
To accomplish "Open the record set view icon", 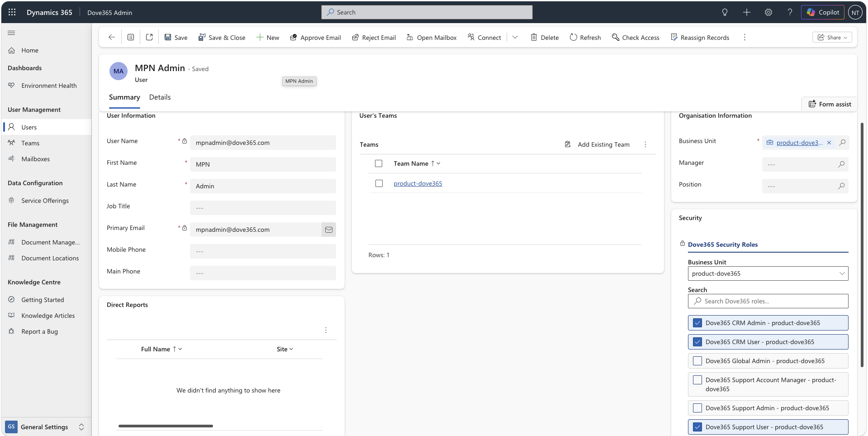I will coord(131,37).
